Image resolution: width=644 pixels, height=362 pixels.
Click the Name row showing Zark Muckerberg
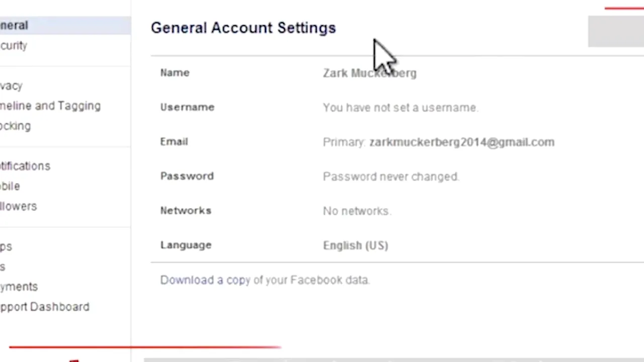coord(369,73)
